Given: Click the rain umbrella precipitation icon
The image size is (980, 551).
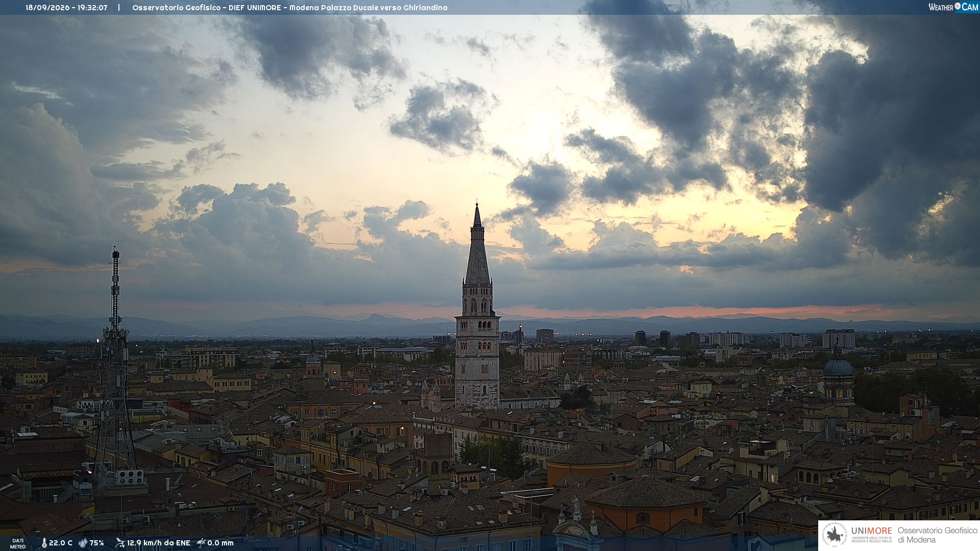Looking at the screenshot, I should (201, 543).
